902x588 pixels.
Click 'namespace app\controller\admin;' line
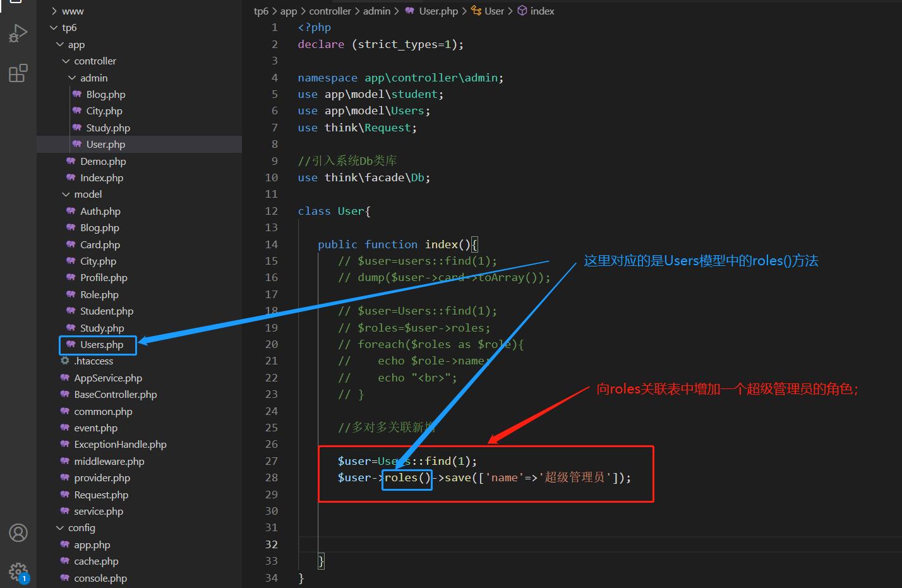[x=401, y=78]
